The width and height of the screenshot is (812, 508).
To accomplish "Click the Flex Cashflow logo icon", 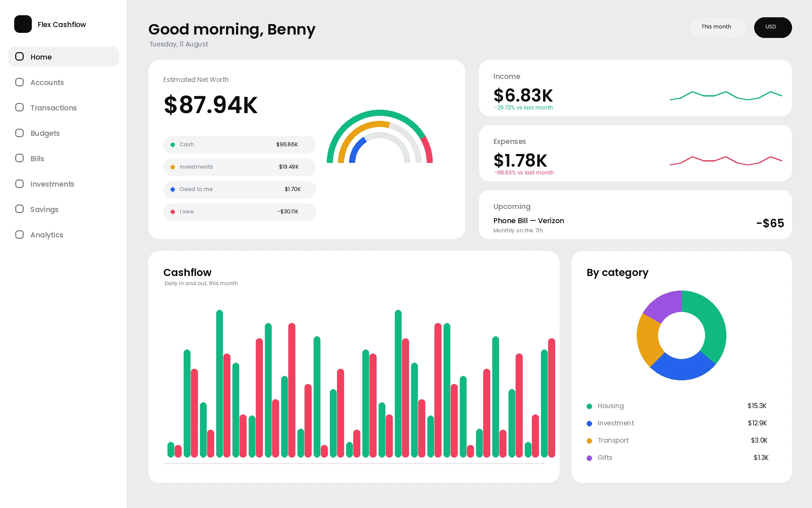I will (x=23, y=24).
